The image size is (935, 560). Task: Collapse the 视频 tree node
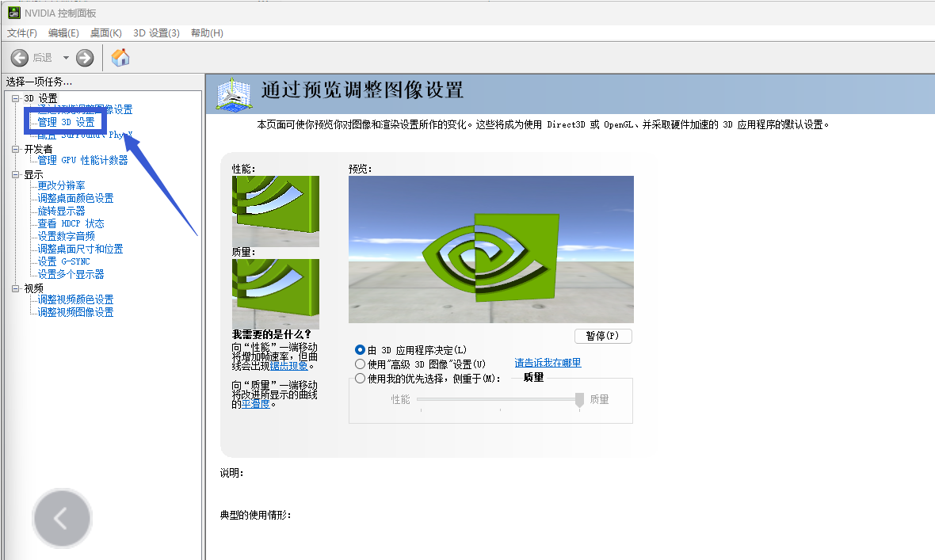click(x=16, y=288)
